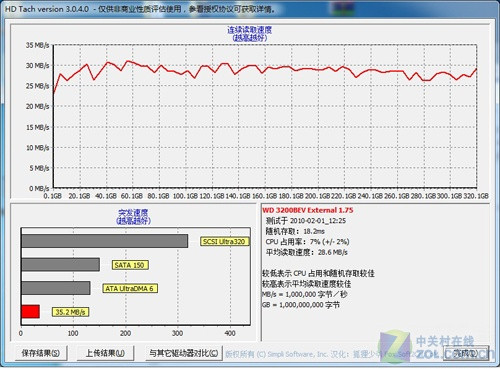Click the SATA 150 yellow label

[x=129, y=265]
